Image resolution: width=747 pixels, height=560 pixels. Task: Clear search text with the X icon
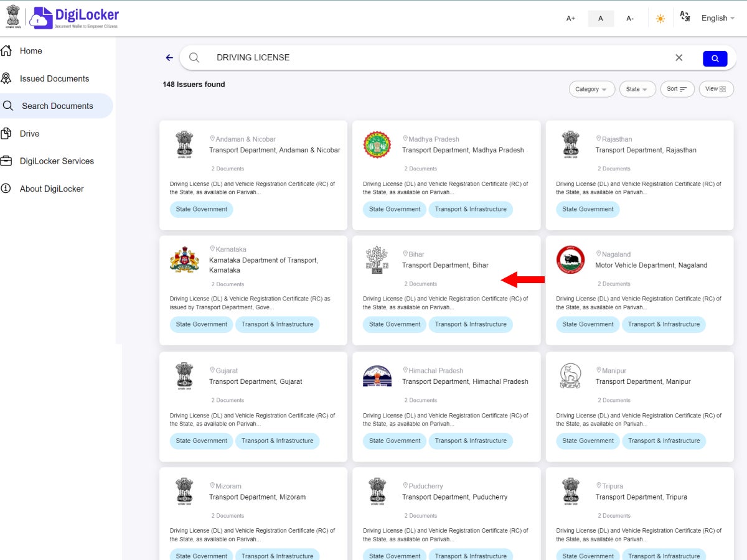[679, 58]
